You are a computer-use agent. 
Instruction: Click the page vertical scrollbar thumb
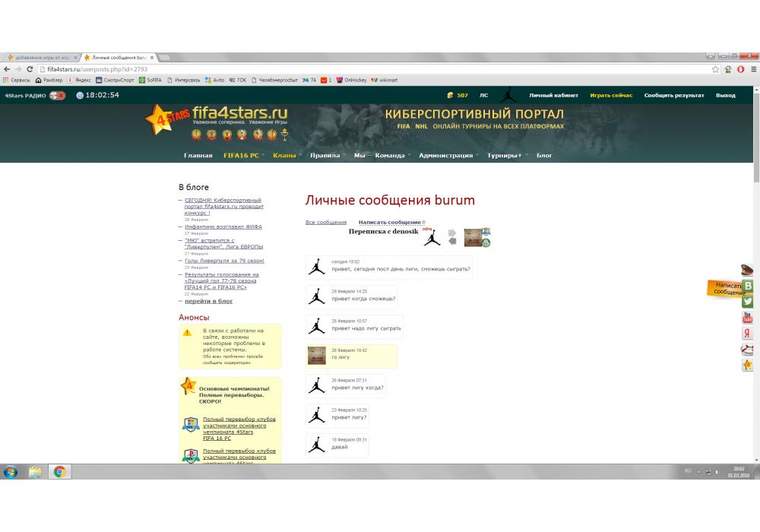[x=756, y=138]
